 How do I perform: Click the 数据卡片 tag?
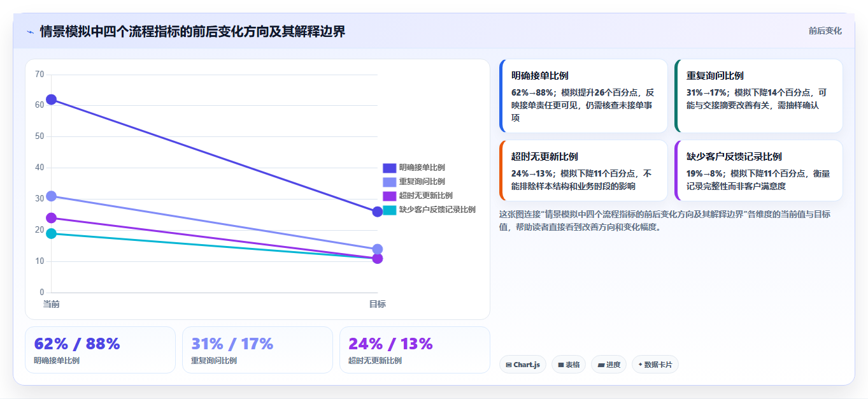click(655, 365)
